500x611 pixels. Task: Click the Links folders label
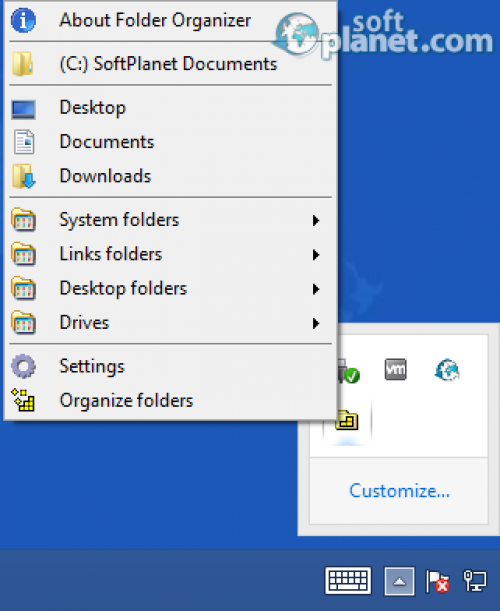tap(111, 254)
